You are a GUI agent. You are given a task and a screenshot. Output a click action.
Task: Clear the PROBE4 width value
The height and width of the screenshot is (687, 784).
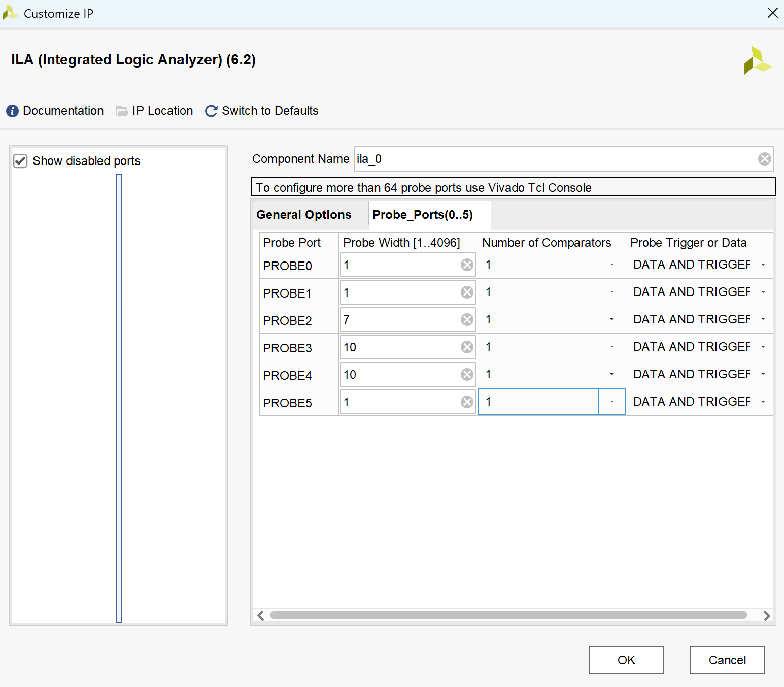pyautogui.click(x=467, y=374)
